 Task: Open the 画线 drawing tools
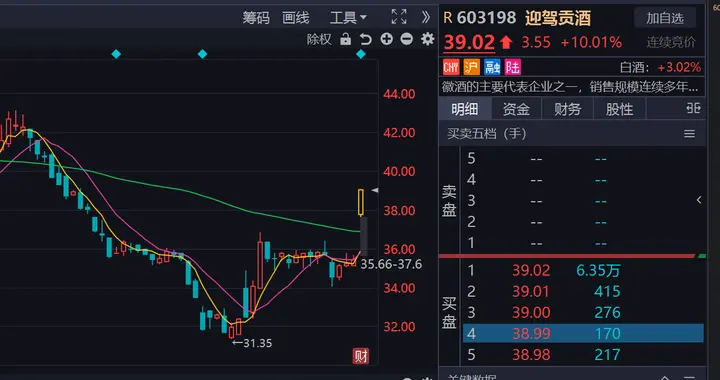(296, 18)
